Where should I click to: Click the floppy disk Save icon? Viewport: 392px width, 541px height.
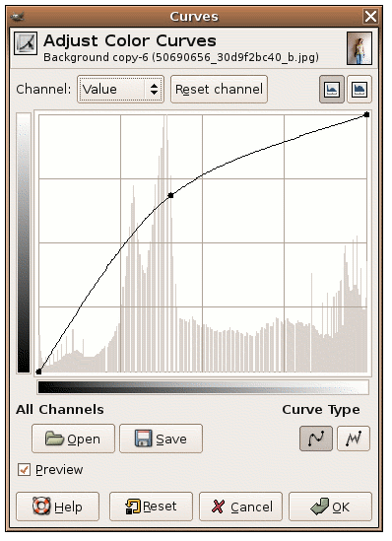coord(143,439)
